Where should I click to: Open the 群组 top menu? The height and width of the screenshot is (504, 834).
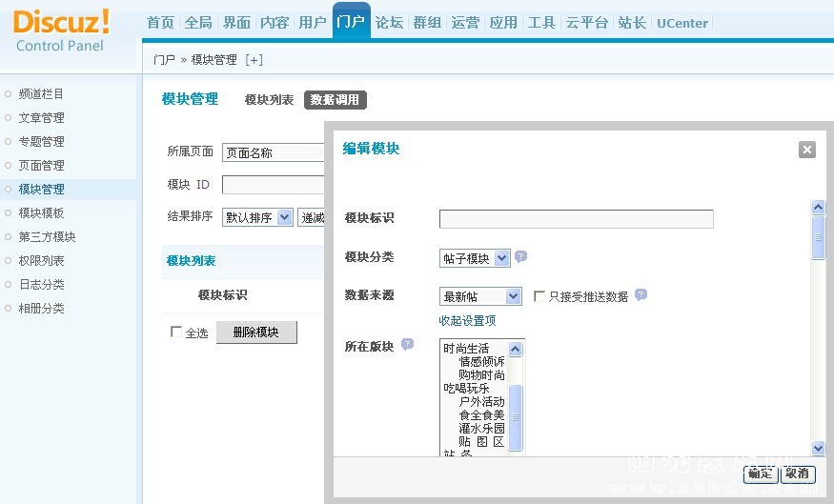pos(427,23)
